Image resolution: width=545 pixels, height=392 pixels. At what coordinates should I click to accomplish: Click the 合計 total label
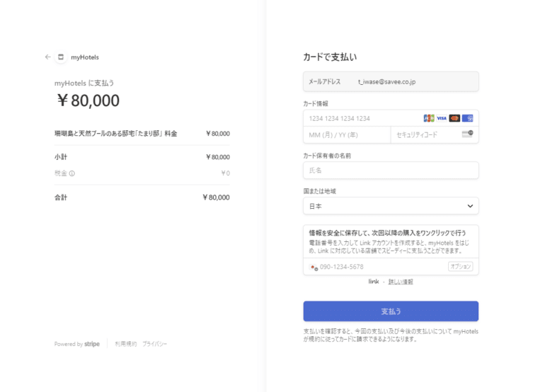click(61, 197)
